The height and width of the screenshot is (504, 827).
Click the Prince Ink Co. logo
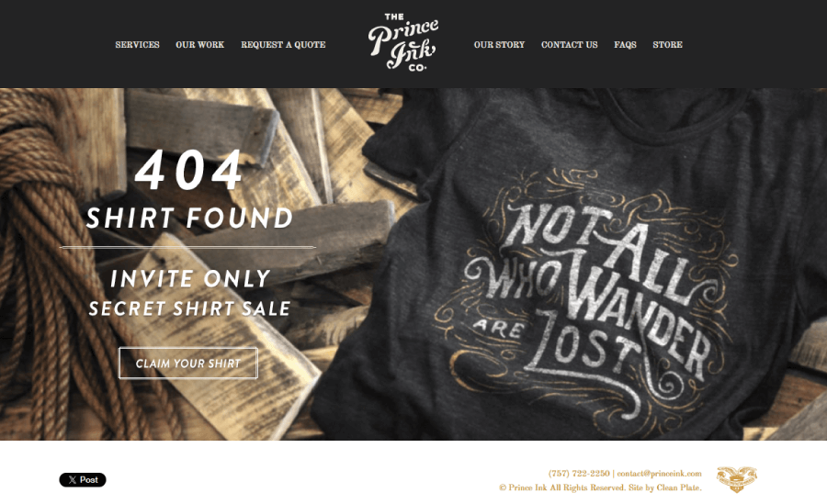coord(403,43)
